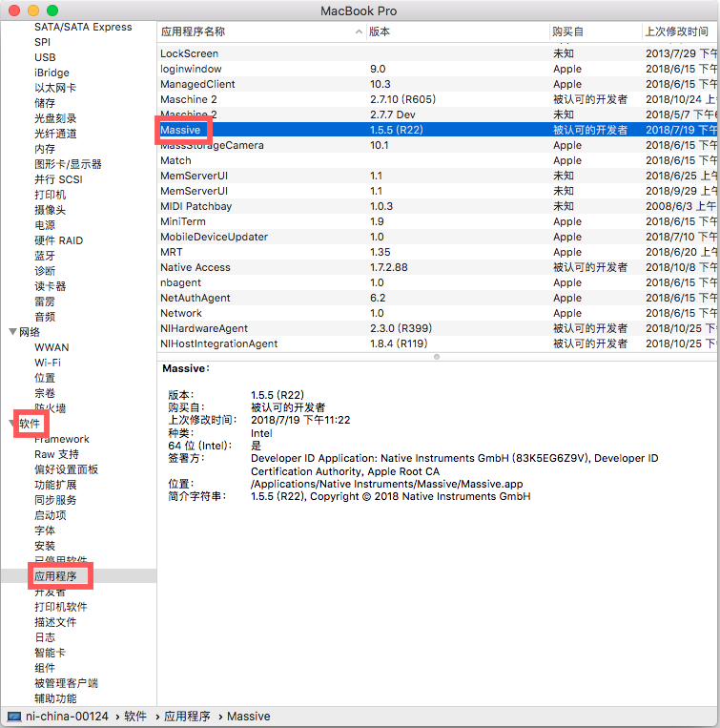Click the split pane divider handle dot
Image resolution: width=720 pixels, height=728 pixels.
click(x=437, y=357)
